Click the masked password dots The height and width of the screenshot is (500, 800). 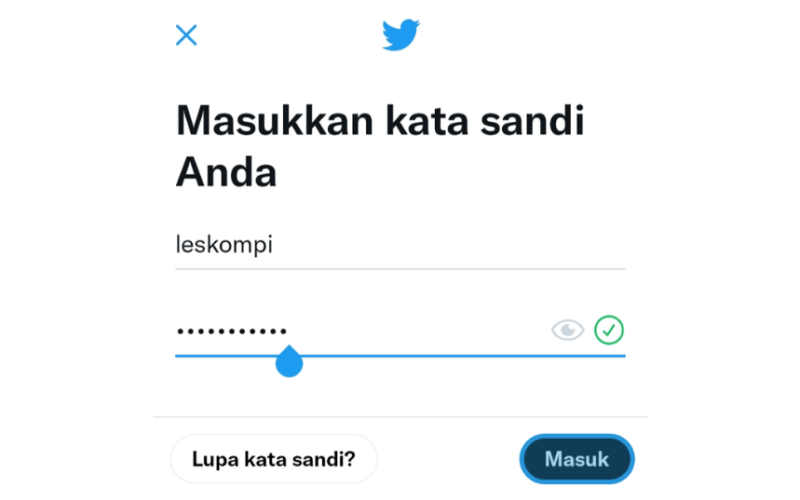point(231,331)
